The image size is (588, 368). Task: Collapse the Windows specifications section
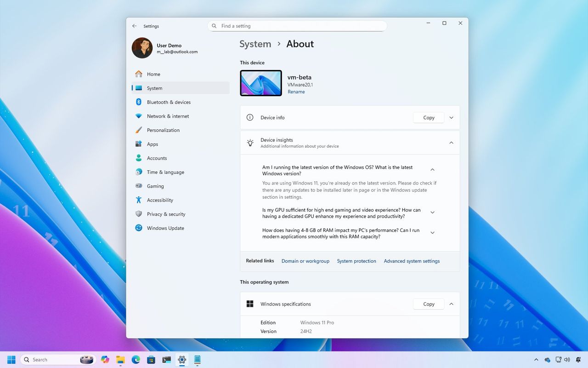(451, 304)
